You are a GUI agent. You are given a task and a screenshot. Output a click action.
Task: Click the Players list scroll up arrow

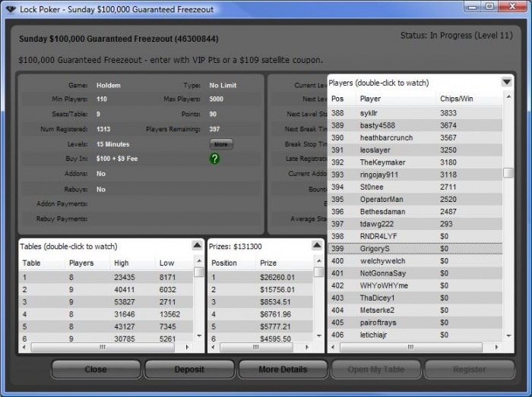(508, 97)
